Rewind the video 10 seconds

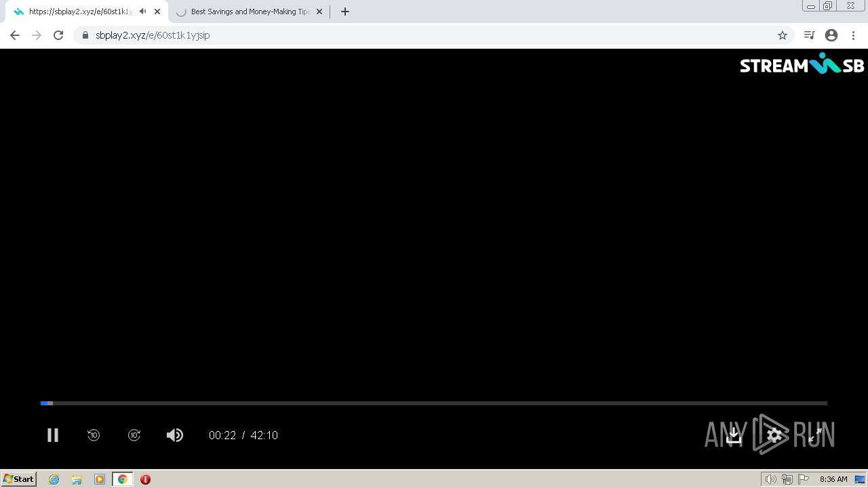pyautogui.click(x=94, y=435)
